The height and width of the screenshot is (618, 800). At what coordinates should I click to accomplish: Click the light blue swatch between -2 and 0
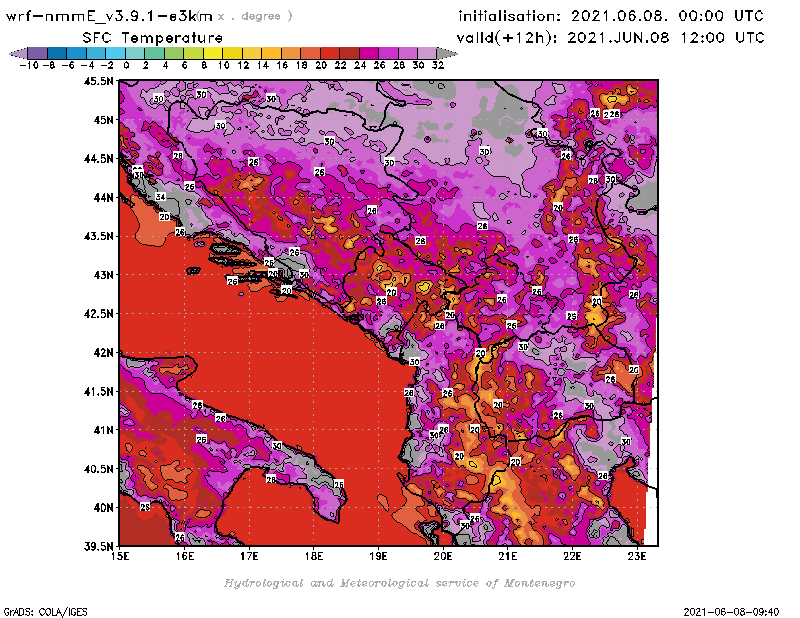115,53
